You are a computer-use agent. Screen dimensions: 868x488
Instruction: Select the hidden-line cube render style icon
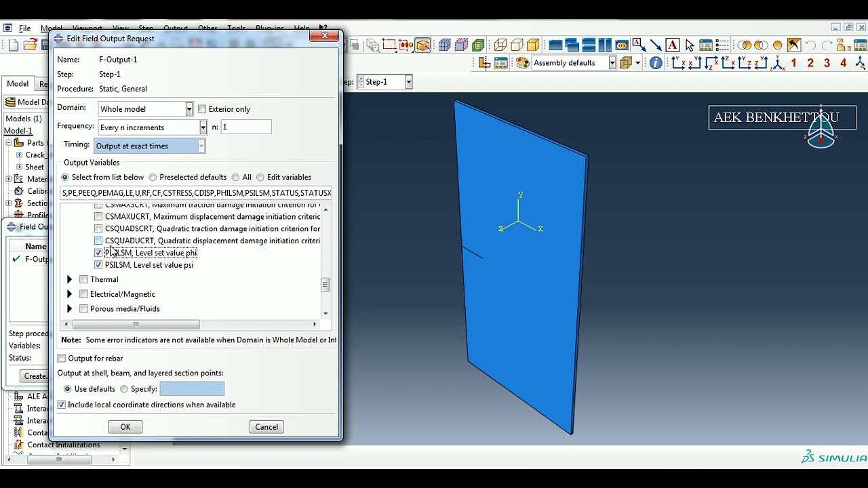(x=517, y=45)
